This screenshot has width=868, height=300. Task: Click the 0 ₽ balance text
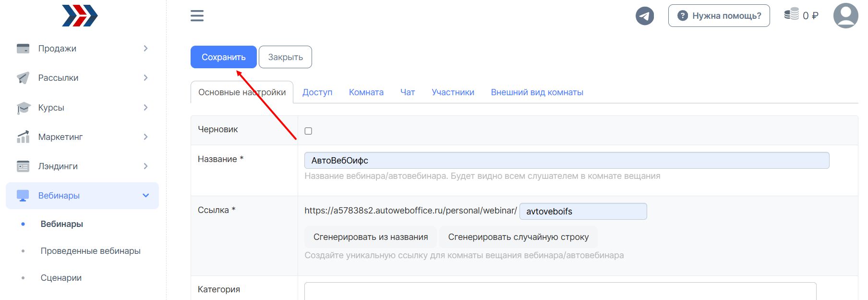click(x=810, y=16)
